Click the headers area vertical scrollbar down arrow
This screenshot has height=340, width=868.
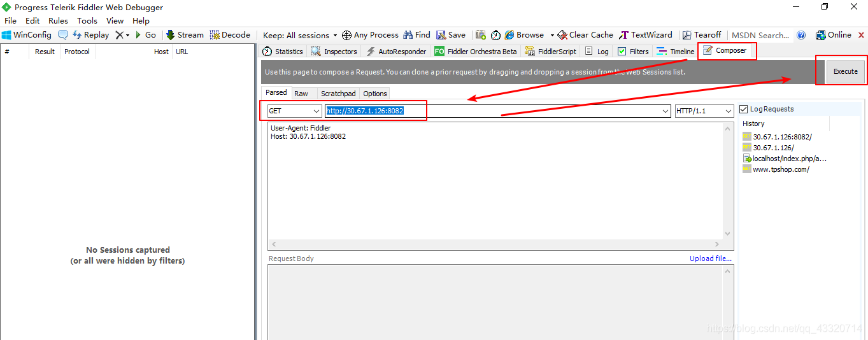[729, 234]
